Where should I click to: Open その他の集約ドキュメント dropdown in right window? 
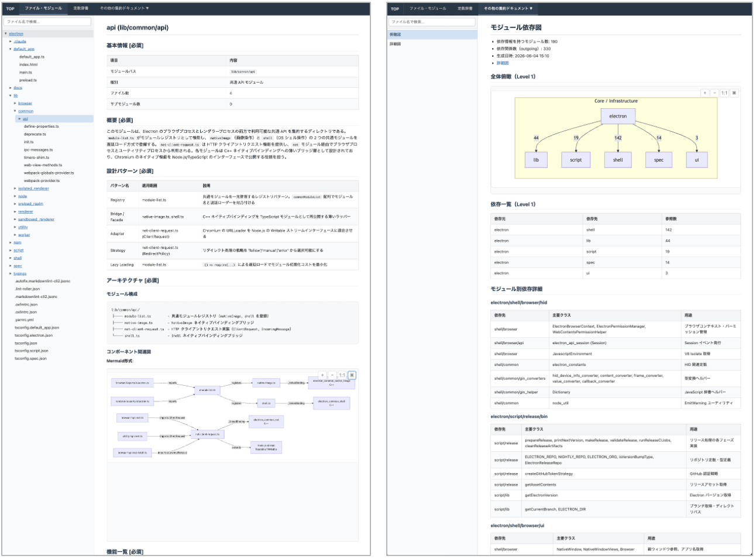[x=508, y=9]
